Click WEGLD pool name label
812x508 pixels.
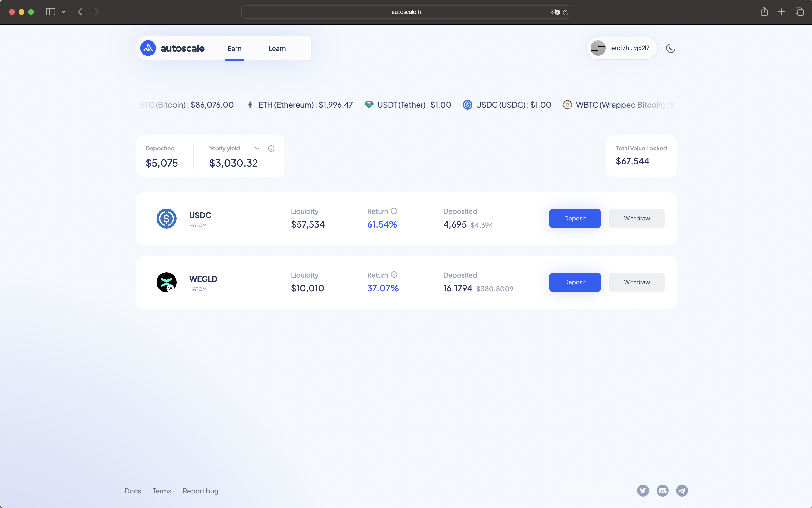click(203, 279)
